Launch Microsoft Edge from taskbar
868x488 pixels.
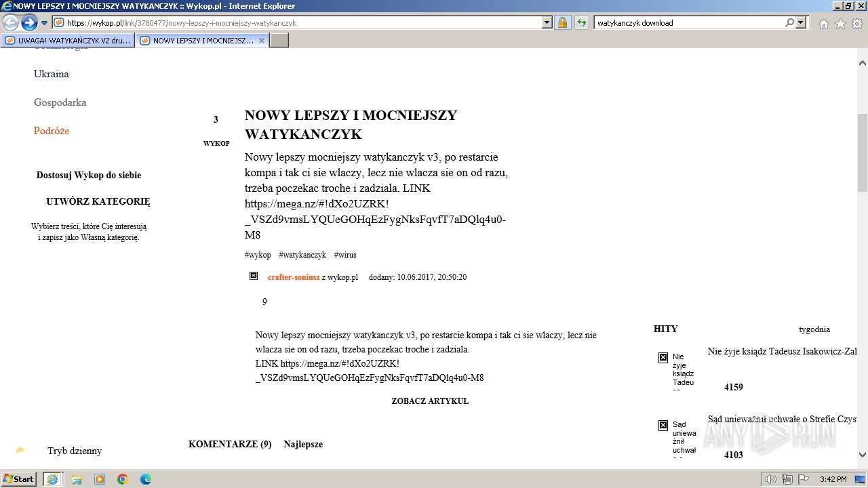pyautogui.click(x=146, y=479)
